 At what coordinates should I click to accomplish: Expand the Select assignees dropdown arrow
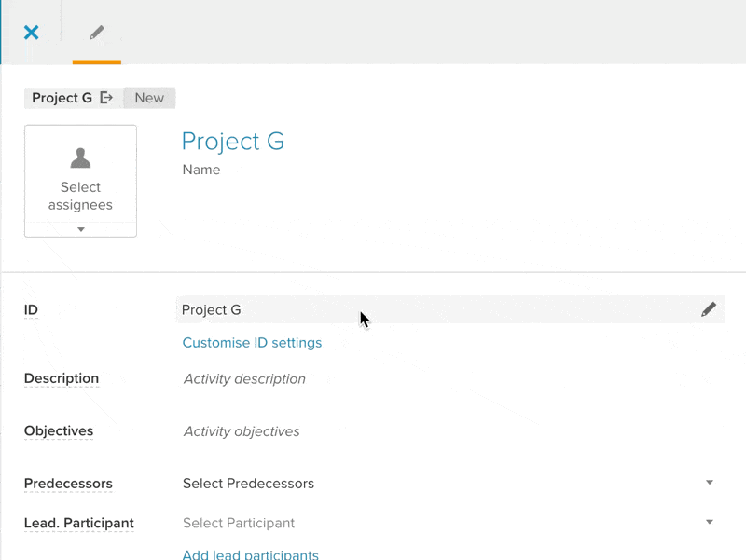(81, 229)
